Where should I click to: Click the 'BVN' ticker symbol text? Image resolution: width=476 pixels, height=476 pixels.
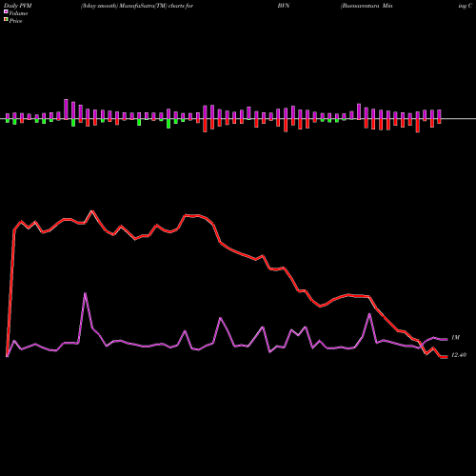pos(284,6)
